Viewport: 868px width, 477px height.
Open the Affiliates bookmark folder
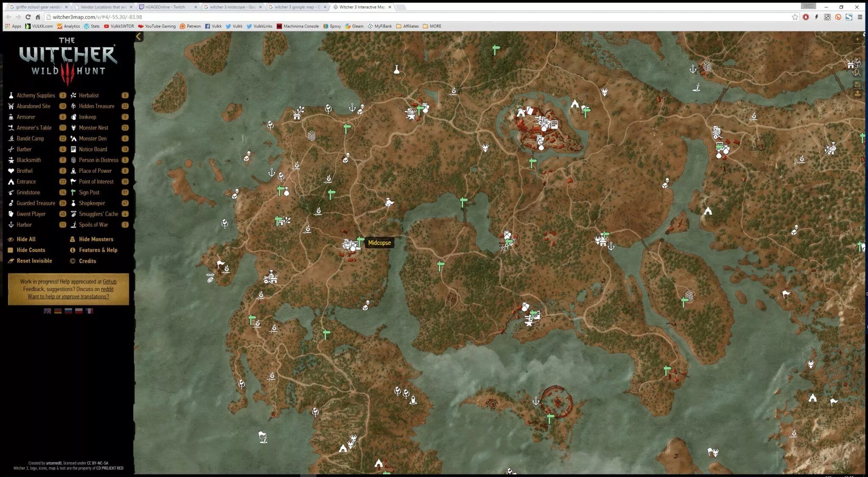pyautogui.click(x=407, y=26)
